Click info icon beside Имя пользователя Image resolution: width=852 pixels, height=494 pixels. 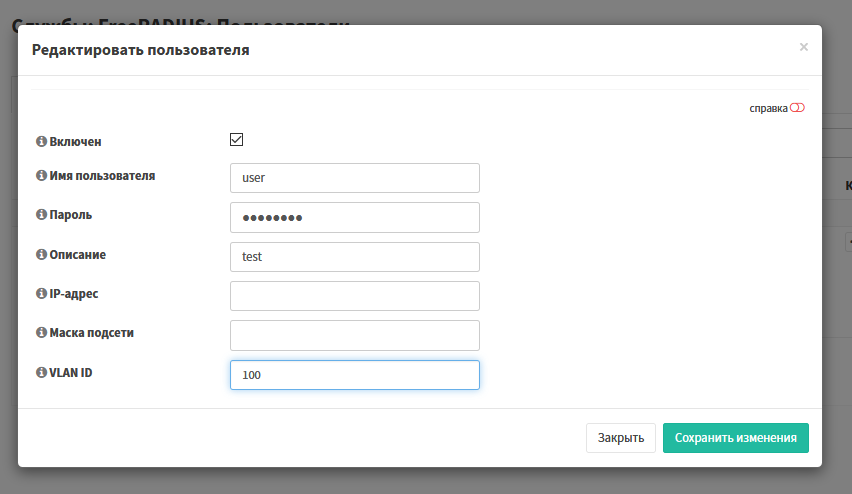click(42, 176)
